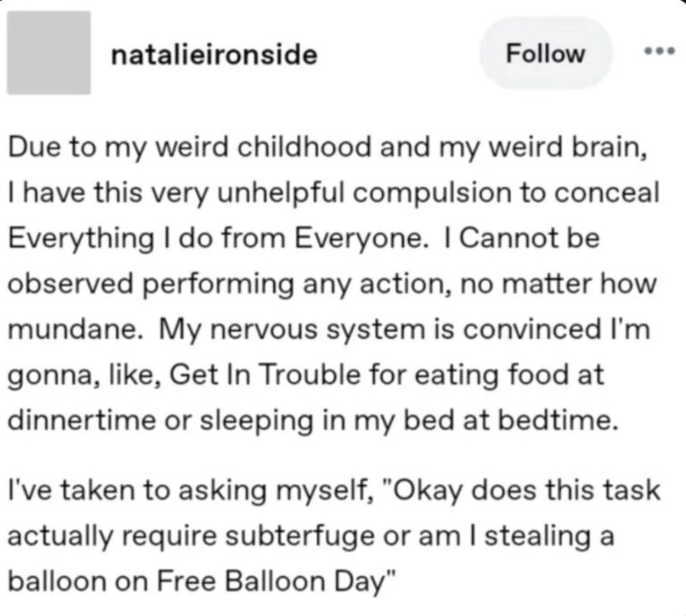Click the gray profile avatar placeholder

[x=48, y=53]
